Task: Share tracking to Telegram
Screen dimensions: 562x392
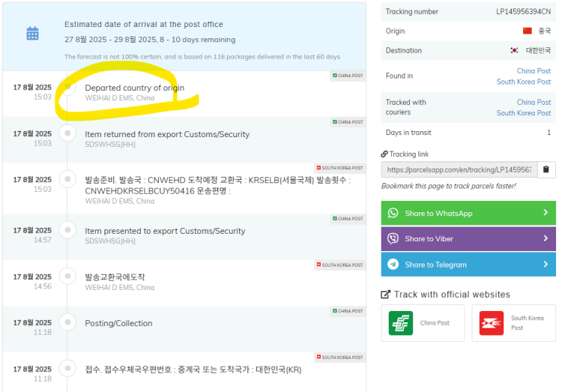Action: [x=468, y=265]
